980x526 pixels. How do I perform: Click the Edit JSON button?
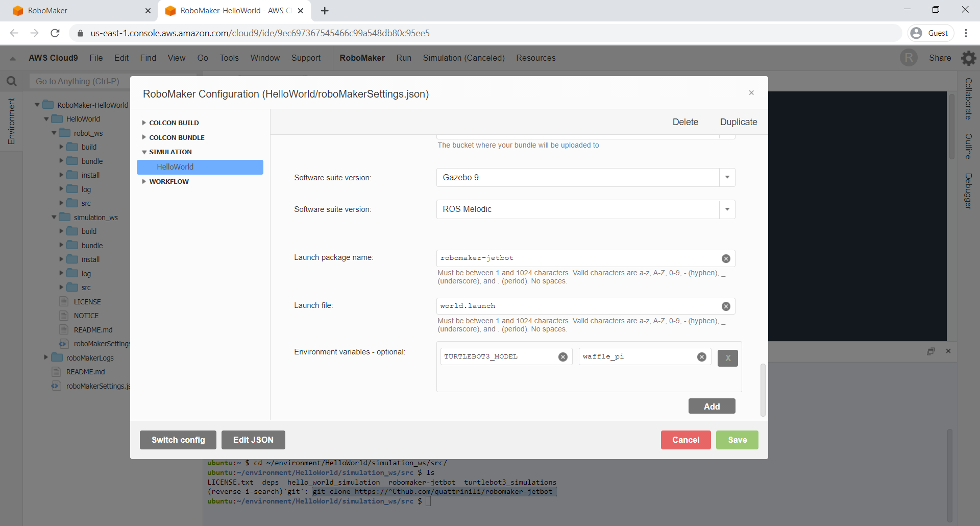tap(253, 440)
